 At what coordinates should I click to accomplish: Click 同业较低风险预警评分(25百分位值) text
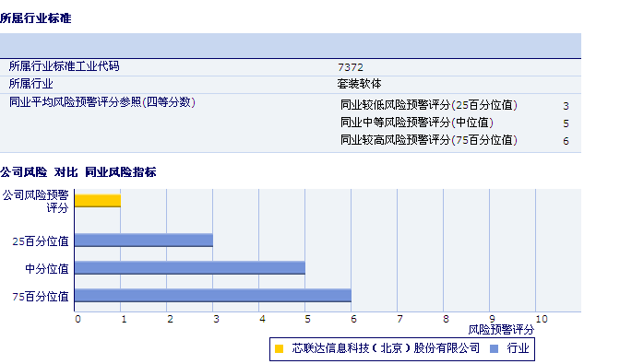[429, 105]
